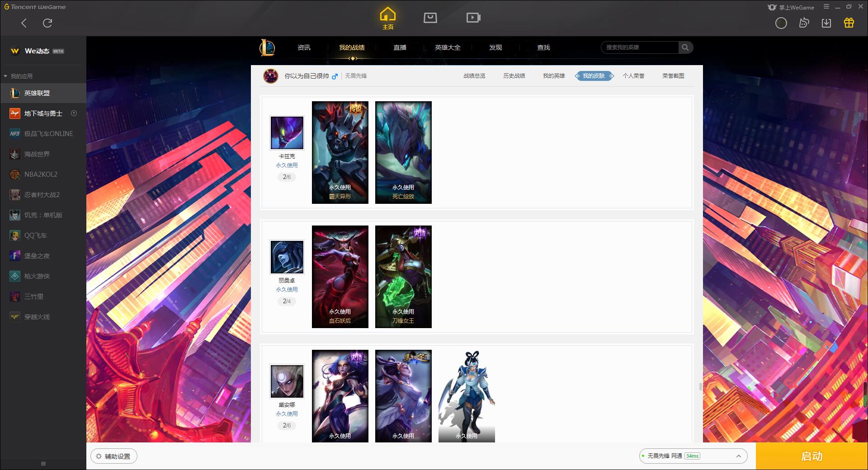The image size is (868, 470).
Task: Click the skin list scrollbar handle
Action: pos(700,387)
